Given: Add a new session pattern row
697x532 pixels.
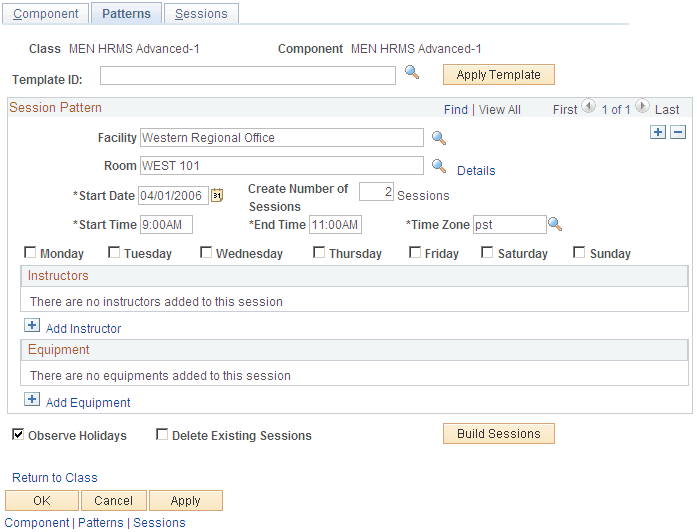Looking at the screenshot, I should tap(658, 132).
